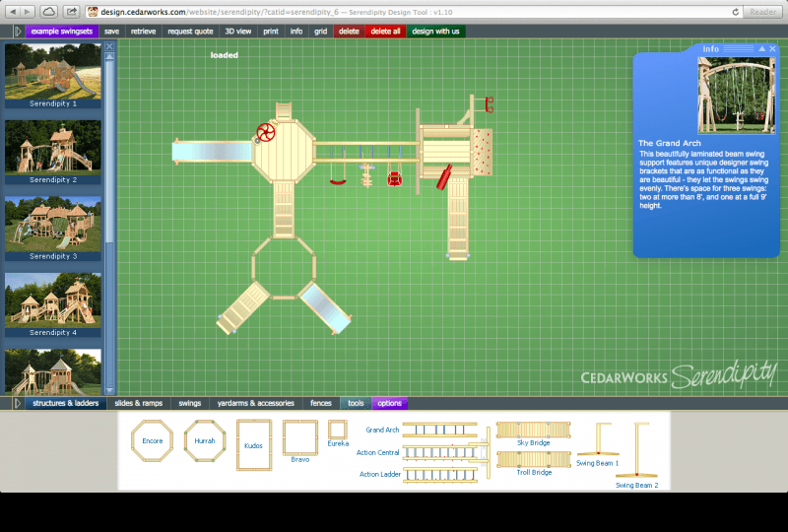Click the delete all button
This screenshot has height=532, width=788.
click(x=385, y=32)
